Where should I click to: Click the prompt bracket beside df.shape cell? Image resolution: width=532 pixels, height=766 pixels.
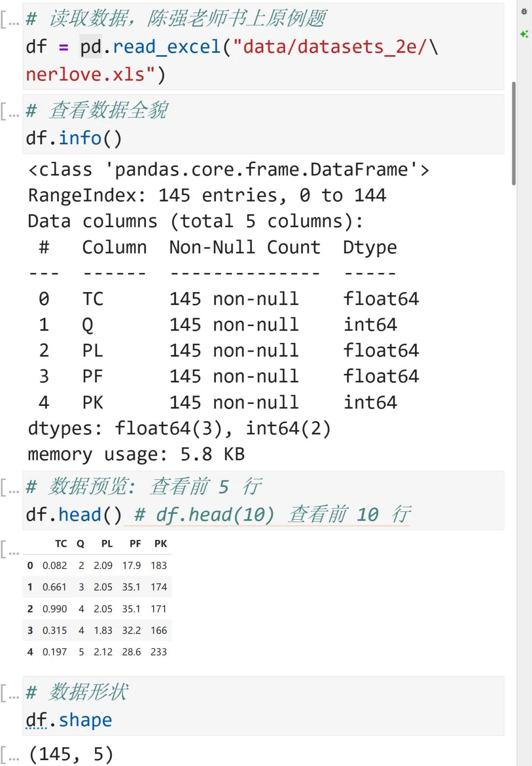pos(10,693)
